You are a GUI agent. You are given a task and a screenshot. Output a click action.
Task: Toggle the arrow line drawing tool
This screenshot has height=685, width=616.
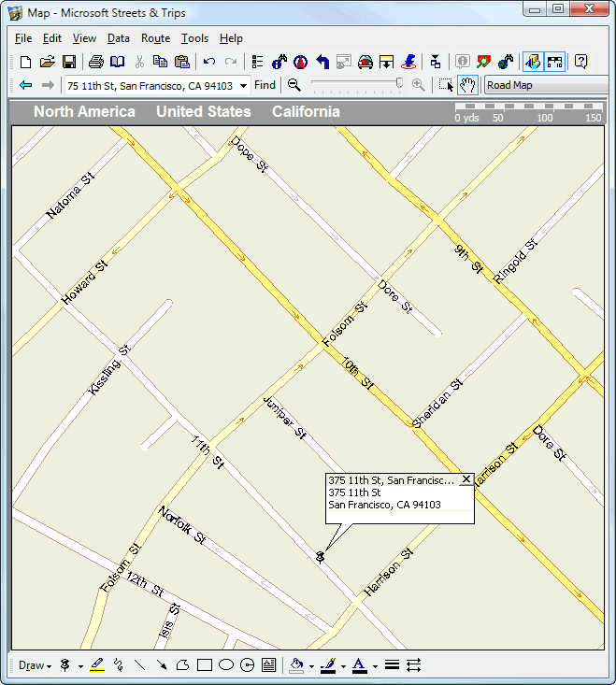[162, 665]
